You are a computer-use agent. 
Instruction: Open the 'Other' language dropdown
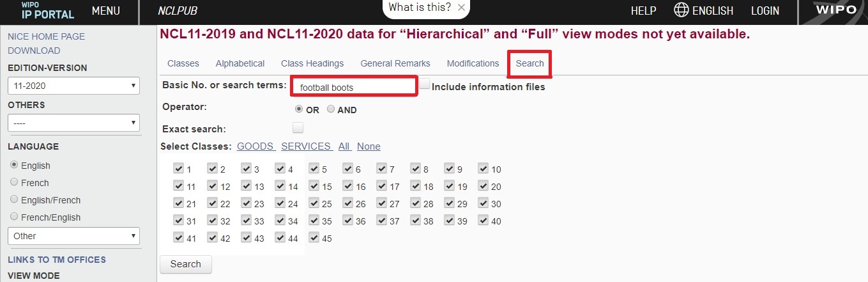pyautogui.click(x=73, y=235)
